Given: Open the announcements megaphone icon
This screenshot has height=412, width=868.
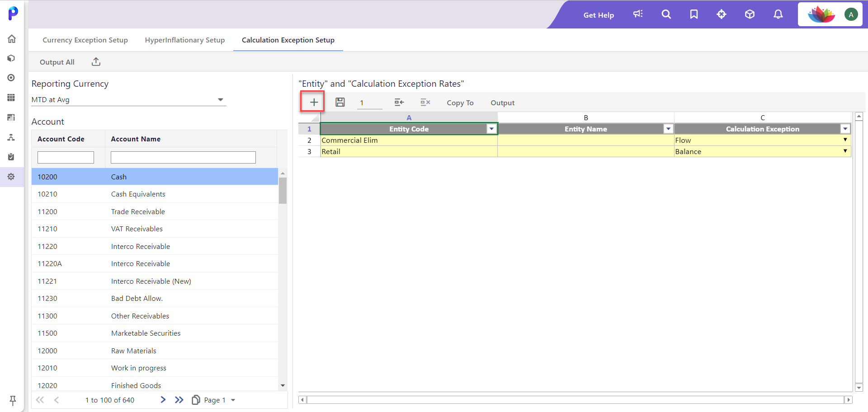Looking at the screenshot, I should tap(638, 14).
